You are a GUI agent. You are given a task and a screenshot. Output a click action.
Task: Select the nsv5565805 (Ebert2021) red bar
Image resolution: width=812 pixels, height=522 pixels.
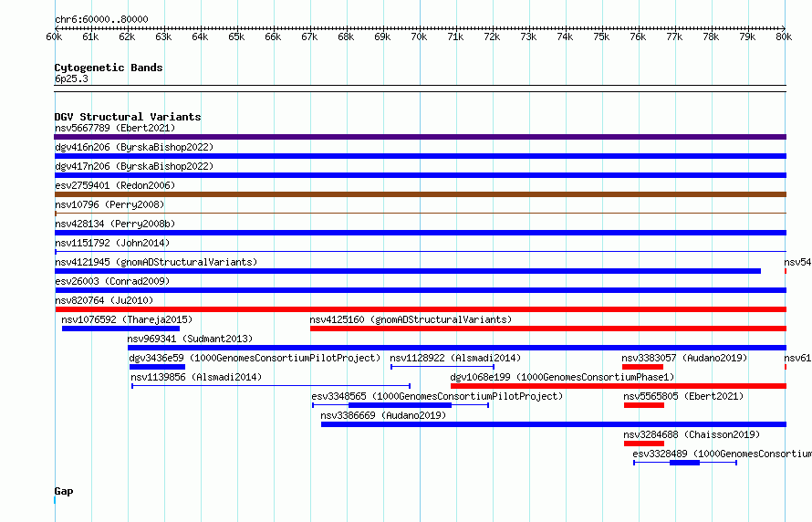pos(644,405)
